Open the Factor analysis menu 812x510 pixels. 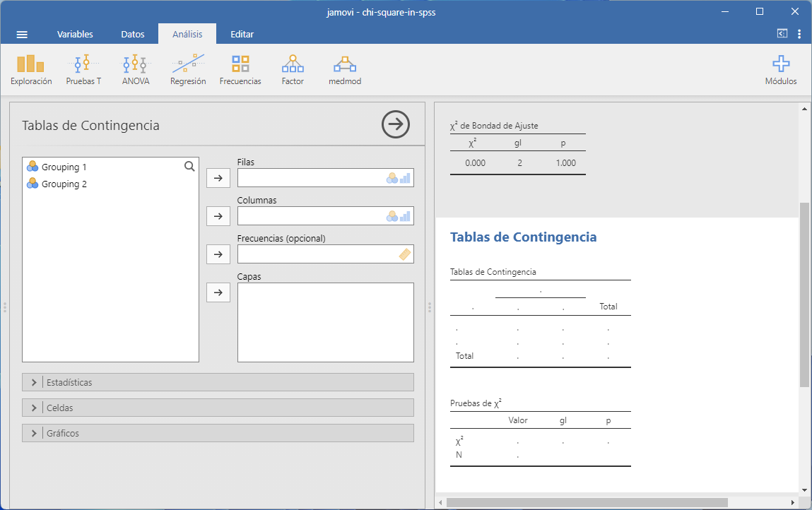pos(293,70)
